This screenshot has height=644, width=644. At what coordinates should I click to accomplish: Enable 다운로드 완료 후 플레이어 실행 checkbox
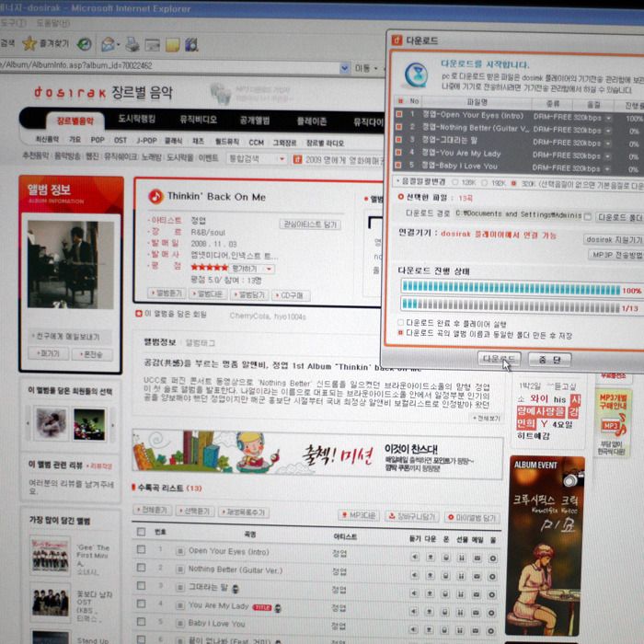400,322
